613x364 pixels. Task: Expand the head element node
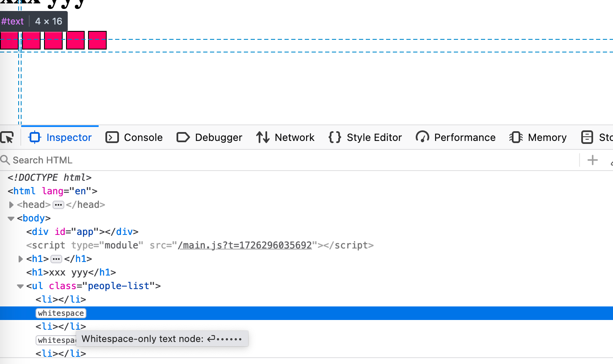point(11,205)
